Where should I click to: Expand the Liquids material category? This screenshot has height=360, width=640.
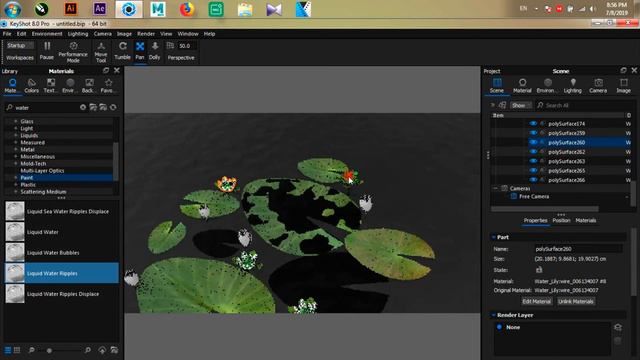tap(16, 135)
